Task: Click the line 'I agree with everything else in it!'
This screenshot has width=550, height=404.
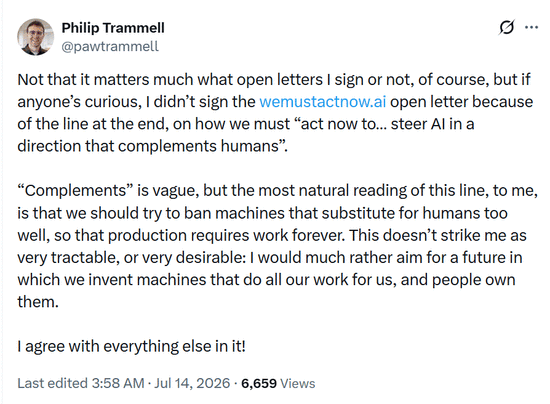Action: tap(132, 346)
